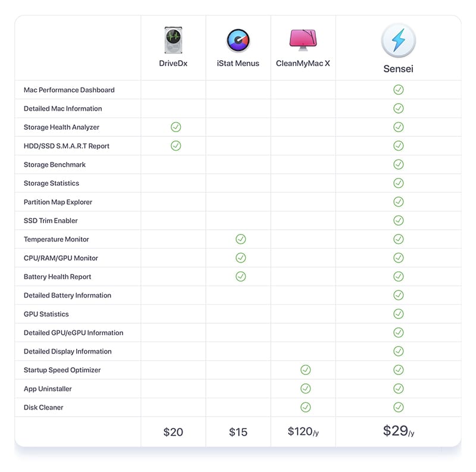Select the Detailed GPU/eGPU Information label

73,333
